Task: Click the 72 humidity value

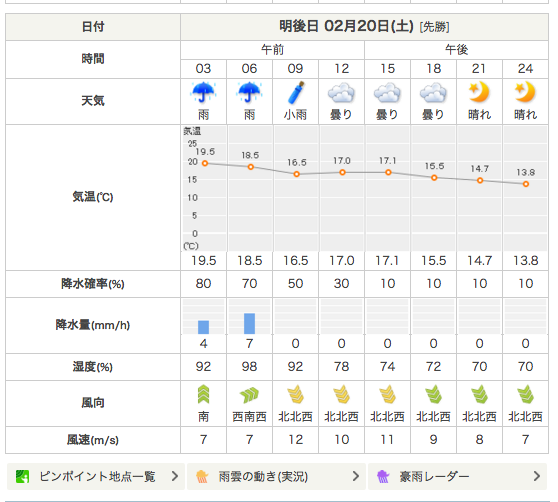Action: [x=433, y=366]
